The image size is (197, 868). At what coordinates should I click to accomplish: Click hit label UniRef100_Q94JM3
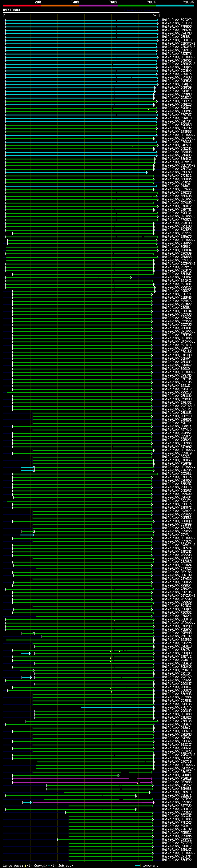pyautogui.click(x=176, y=33)
